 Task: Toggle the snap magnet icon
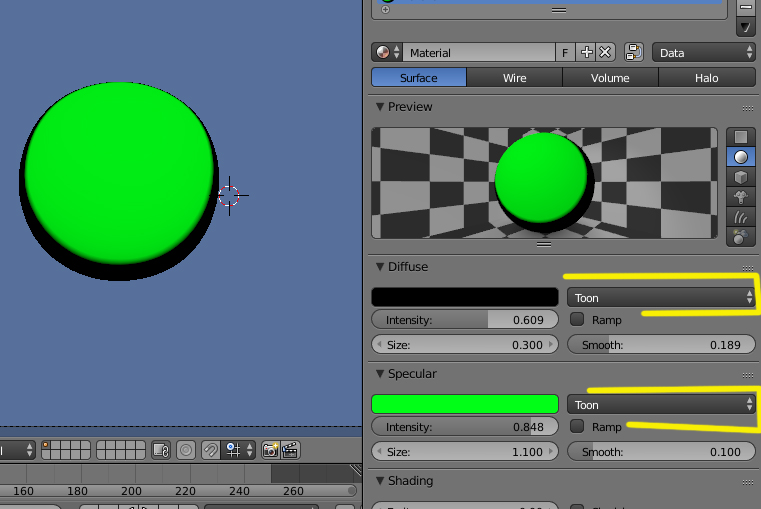(211, 450)
